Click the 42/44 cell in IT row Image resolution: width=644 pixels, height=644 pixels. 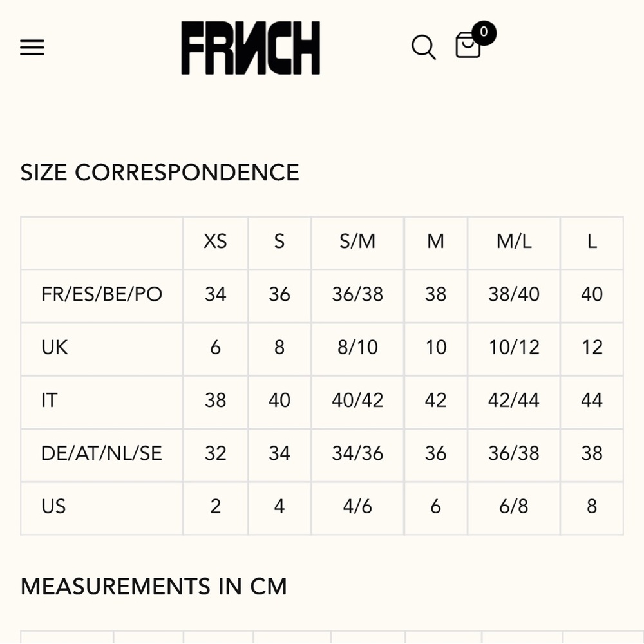pyautogui.click(x=514, y=400)
